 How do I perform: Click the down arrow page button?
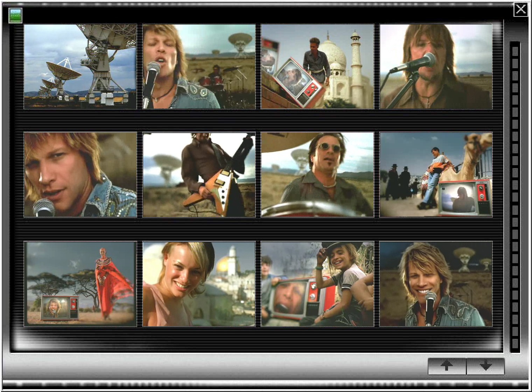[485, 366]
